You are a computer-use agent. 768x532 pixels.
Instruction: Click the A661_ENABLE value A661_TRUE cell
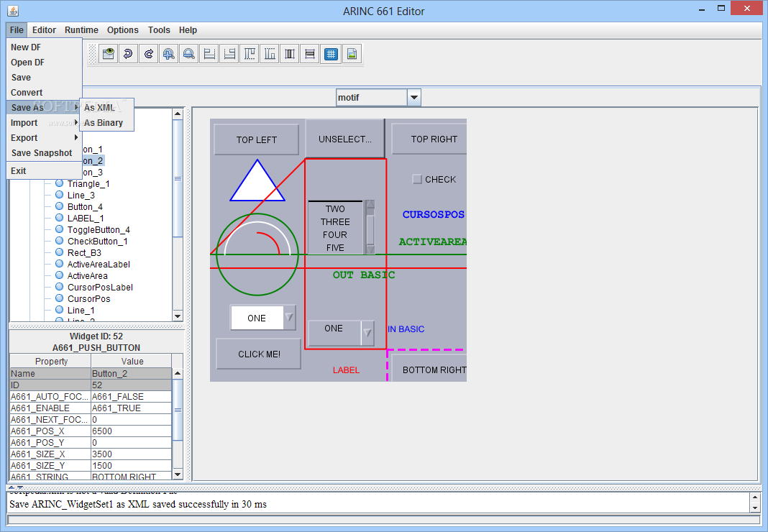132,408
